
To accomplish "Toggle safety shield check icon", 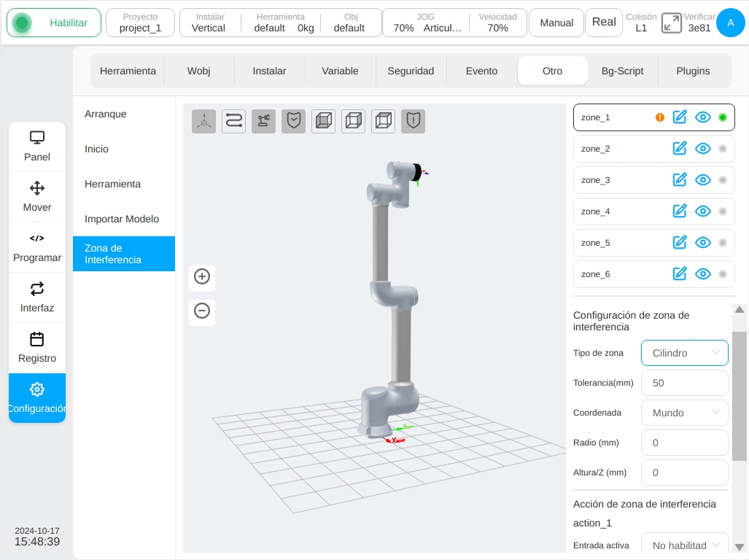I will tap(294, 121).
